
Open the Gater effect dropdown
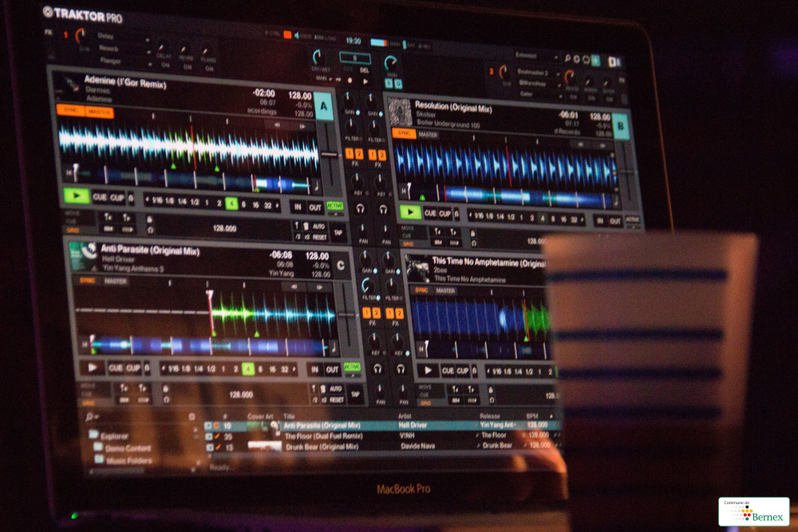(560, 97)
